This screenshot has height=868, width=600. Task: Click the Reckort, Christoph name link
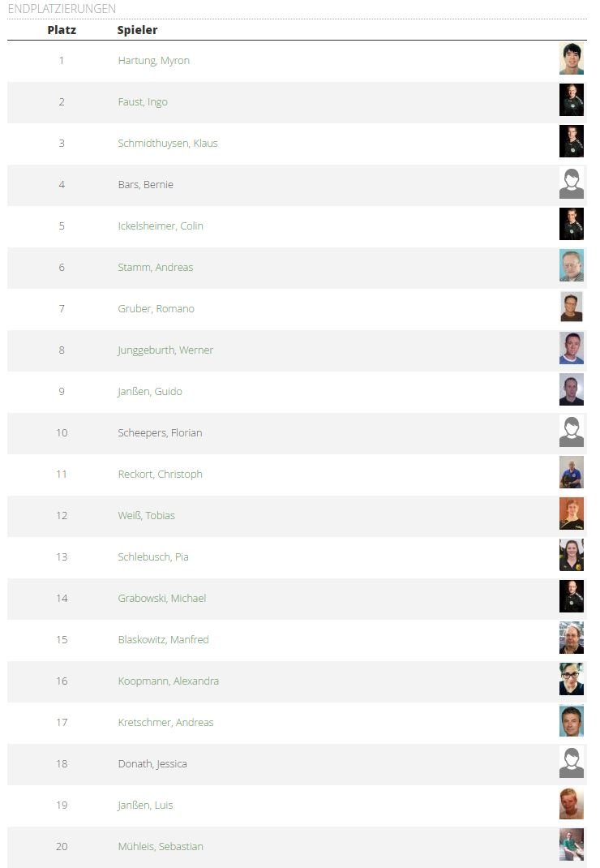pyautogui.click(x=160, y=475)
